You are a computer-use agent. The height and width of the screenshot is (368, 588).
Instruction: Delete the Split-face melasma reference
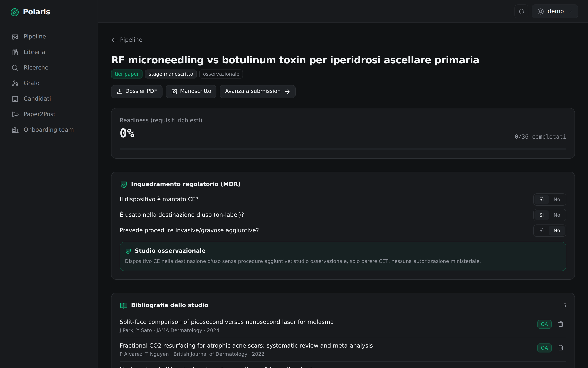(561, 324)
